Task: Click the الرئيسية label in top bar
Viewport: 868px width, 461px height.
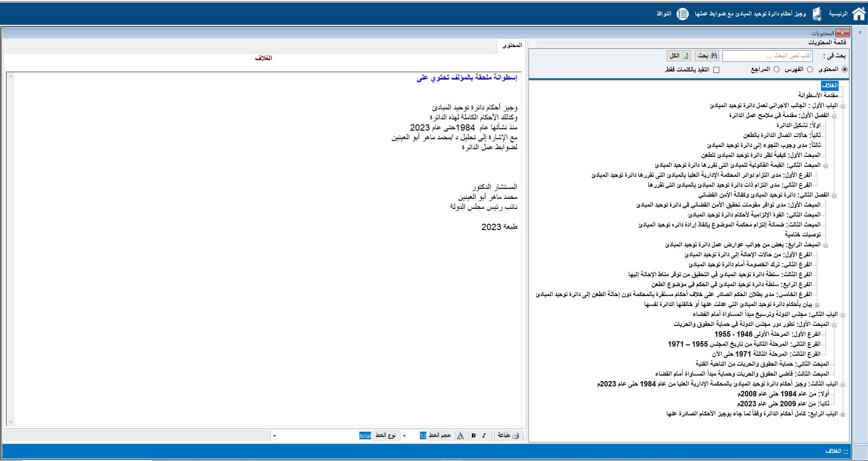Action: tap(838, 14)
